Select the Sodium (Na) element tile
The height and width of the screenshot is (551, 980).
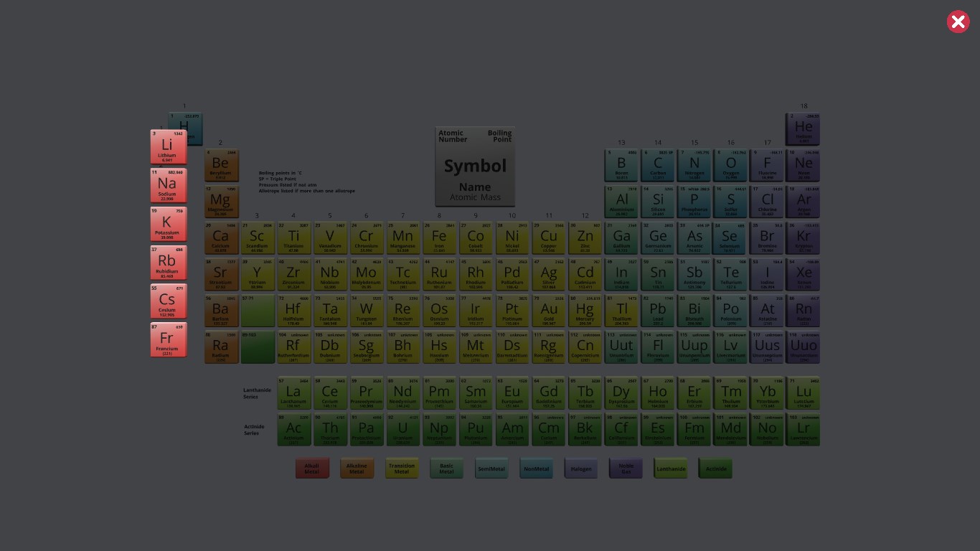168,186
